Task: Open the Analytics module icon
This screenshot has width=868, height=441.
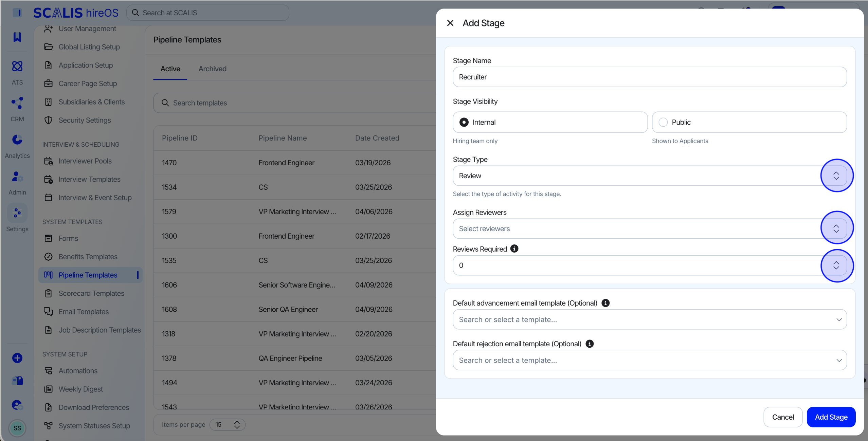Action: pos(17,140)
